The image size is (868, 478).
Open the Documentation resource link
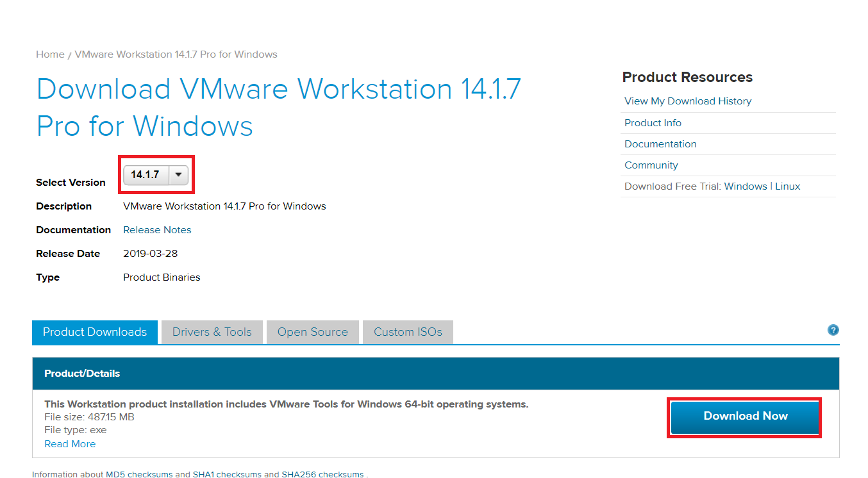(x=660, y=144)
